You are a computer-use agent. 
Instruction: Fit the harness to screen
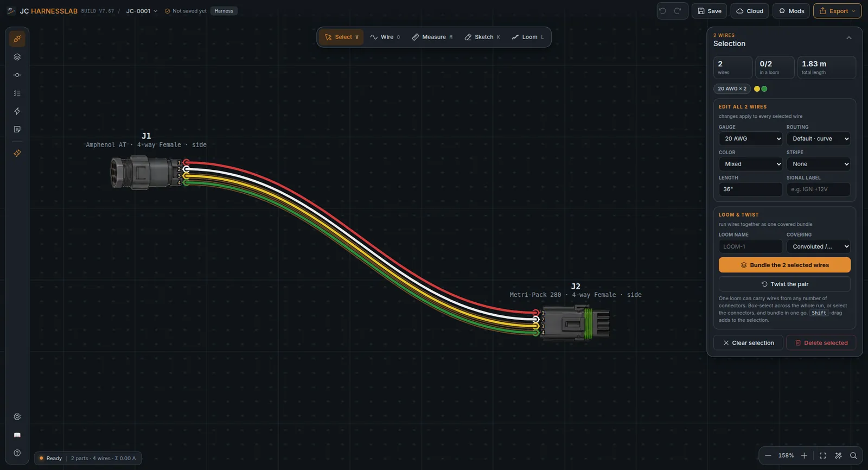(x=823, y=456)
